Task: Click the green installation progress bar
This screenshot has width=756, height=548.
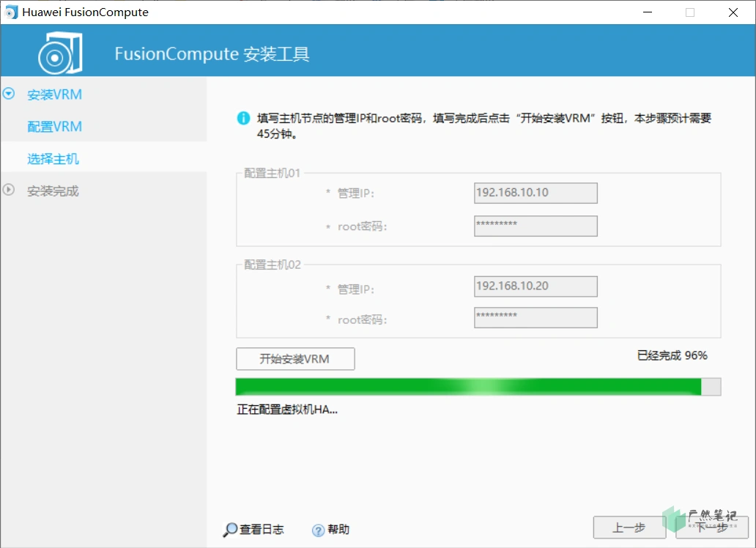Action: (x=478, y=387)
